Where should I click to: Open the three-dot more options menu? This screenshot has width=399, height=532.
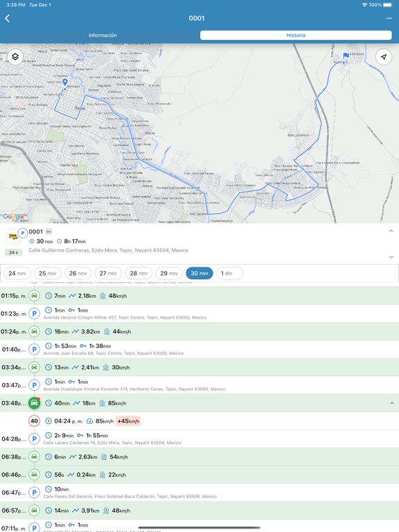[389, 18]
